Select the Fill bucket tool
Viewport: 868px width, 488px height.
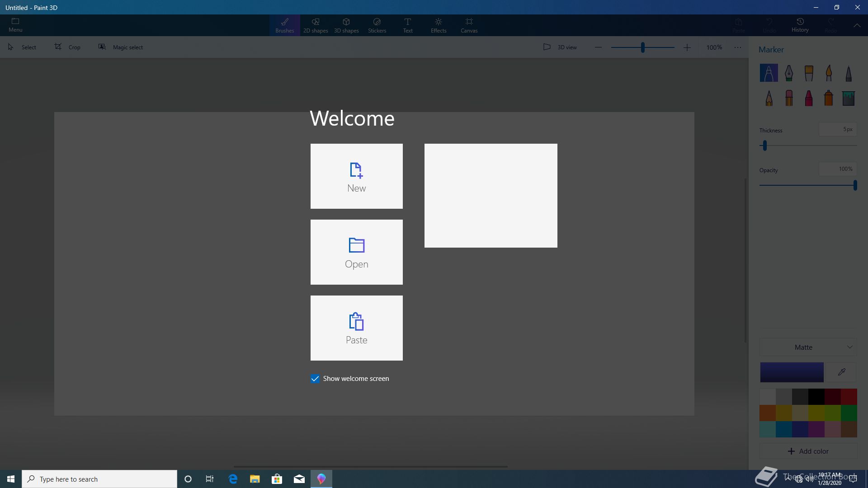(849, 98)
